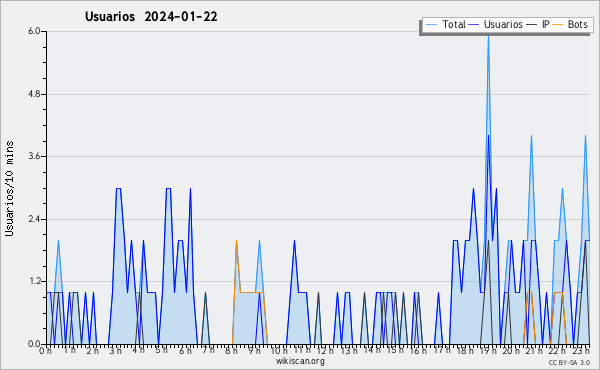Click the 17 h x-axis label

[x=442, y=350]
